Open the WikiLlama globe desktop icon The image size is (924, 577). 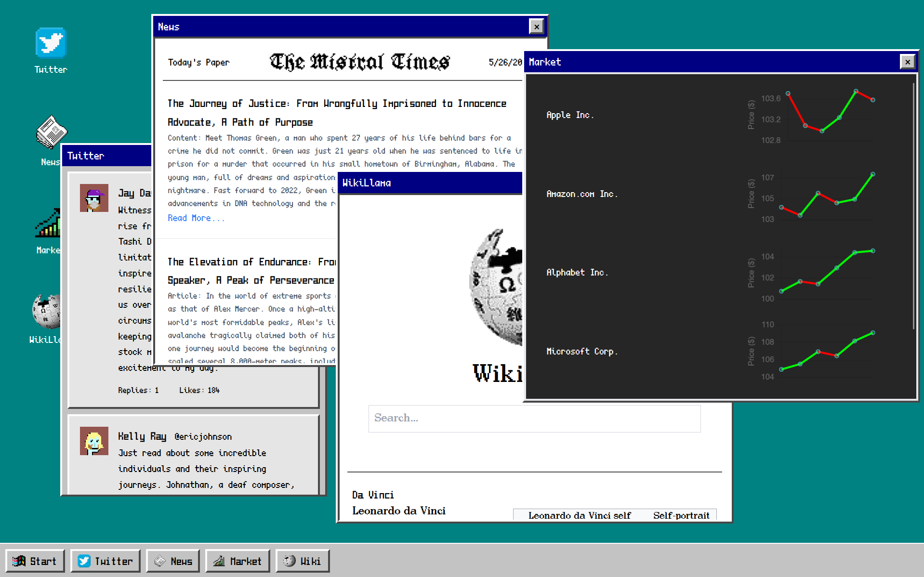46,318
